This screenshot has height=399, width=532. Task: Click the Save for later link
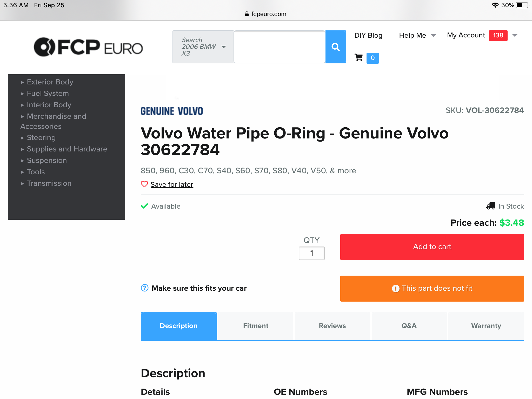click(x=172, y=184)
